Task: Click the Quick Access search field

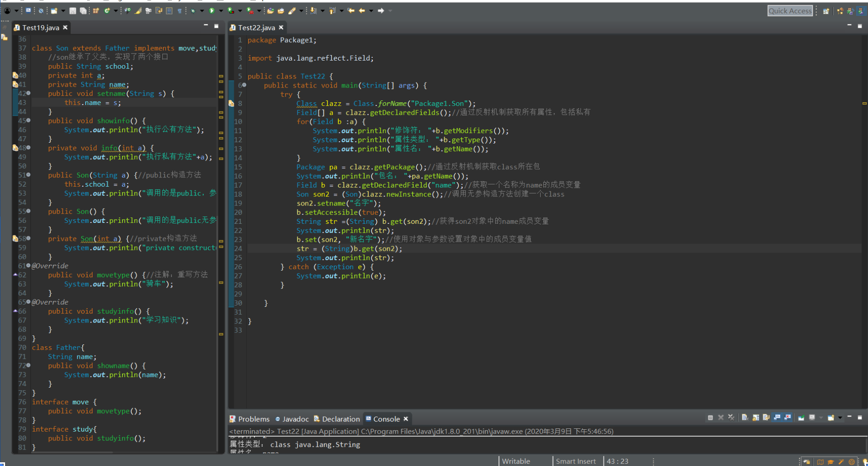Action: click(x=790, y=11)
